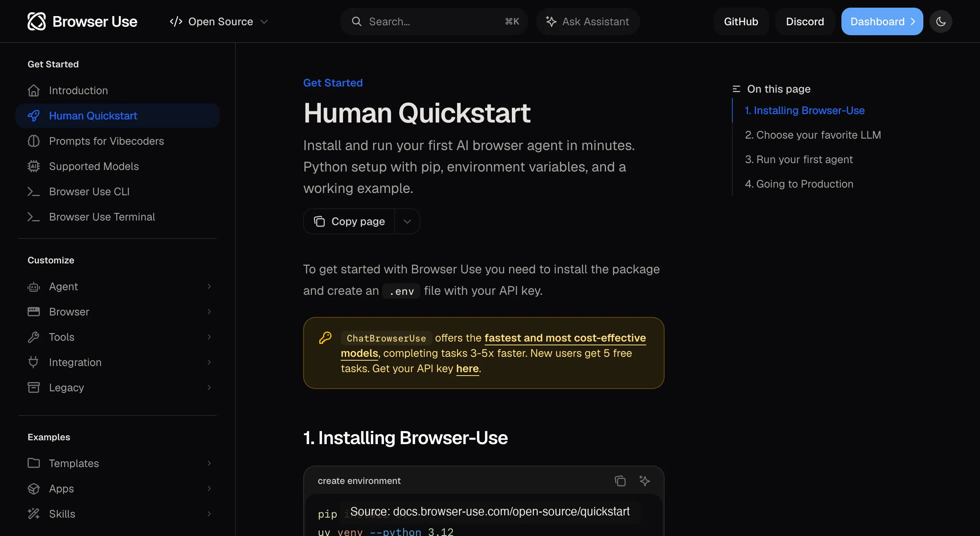This screenshot has width=980, height=536.
Task: Expand the Agent section chevron
Action: pos(209,286)
